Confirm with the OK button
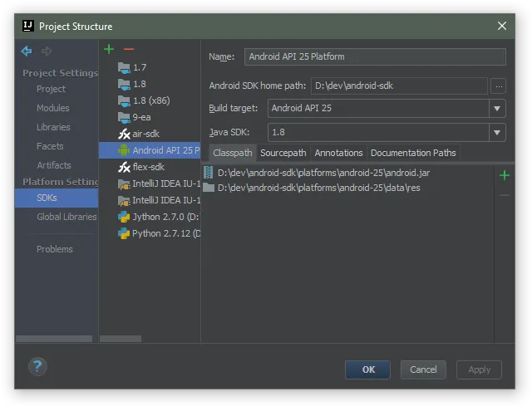The width and height of the screenshot is (532, 406). pyautogui.click(x=367, y=369)
